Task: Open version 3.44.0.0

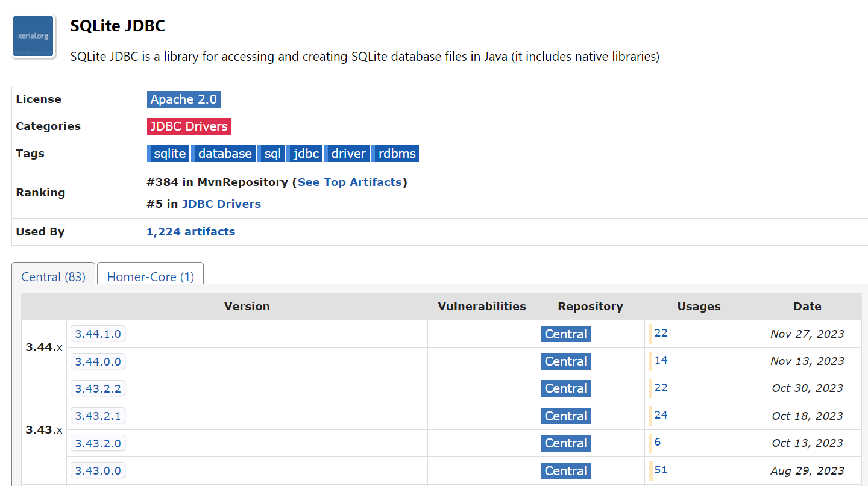Action: 98,361
